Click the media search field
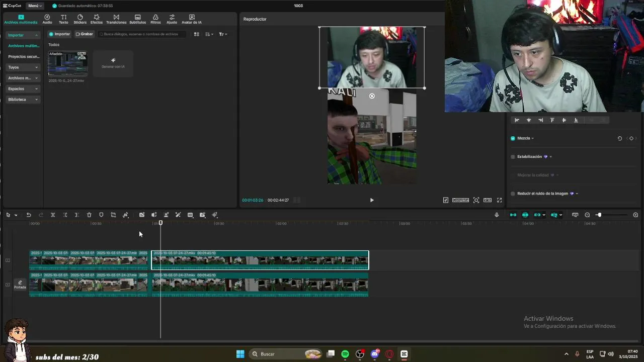This screenshot has height=362, width=644. [142, 34]
